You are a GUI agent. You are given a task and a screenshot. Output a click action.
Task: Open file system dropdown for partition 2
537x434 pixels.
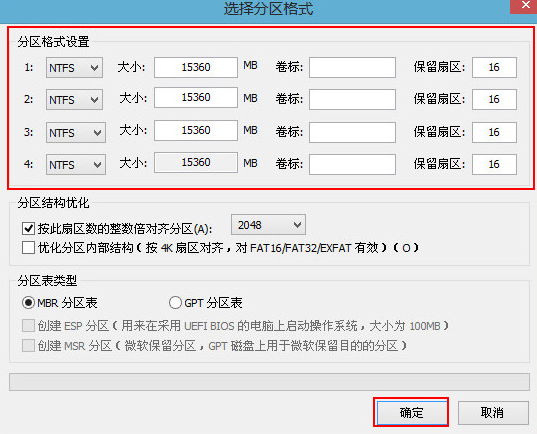click(x=74, y=99)
